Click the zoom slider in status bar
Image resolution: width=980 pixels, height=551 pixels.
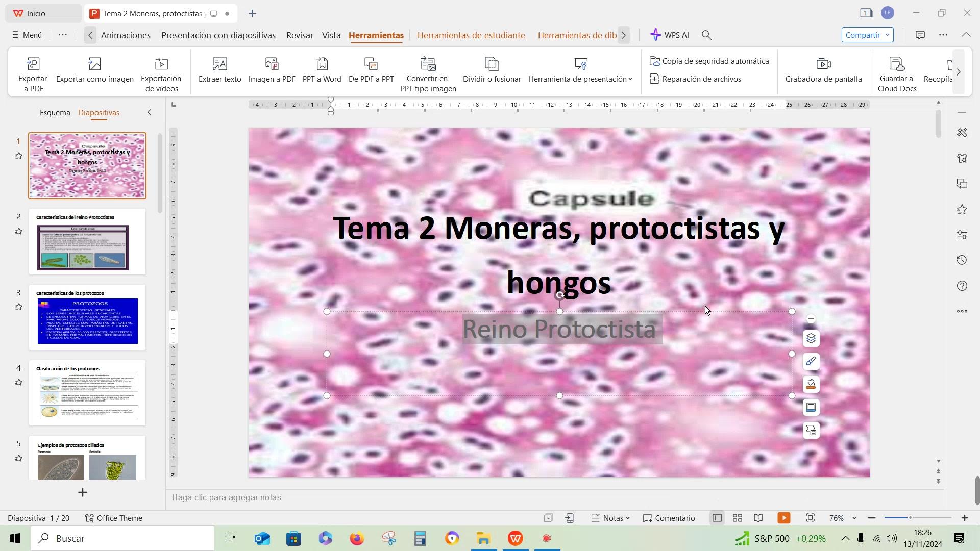tap(910, 518)
